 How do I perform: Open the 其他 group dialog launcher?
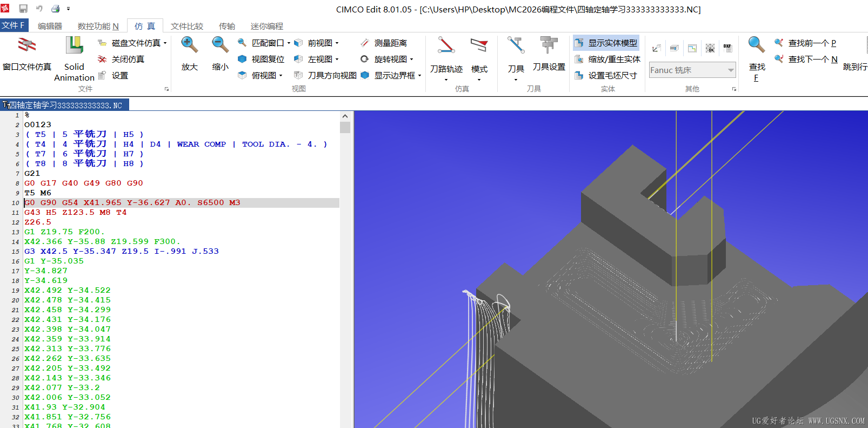click(x=734, y=89)
